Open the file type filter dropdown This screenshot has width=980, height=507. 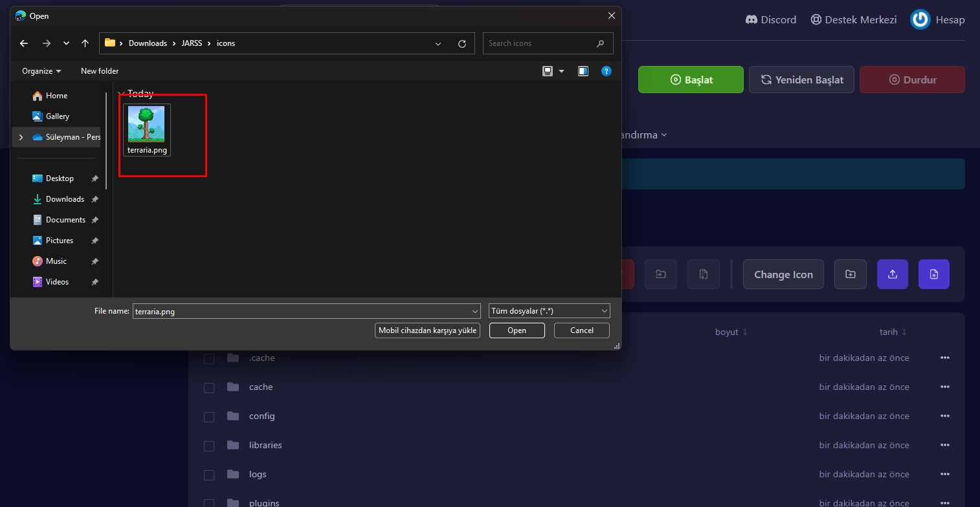tap(549, 311)
